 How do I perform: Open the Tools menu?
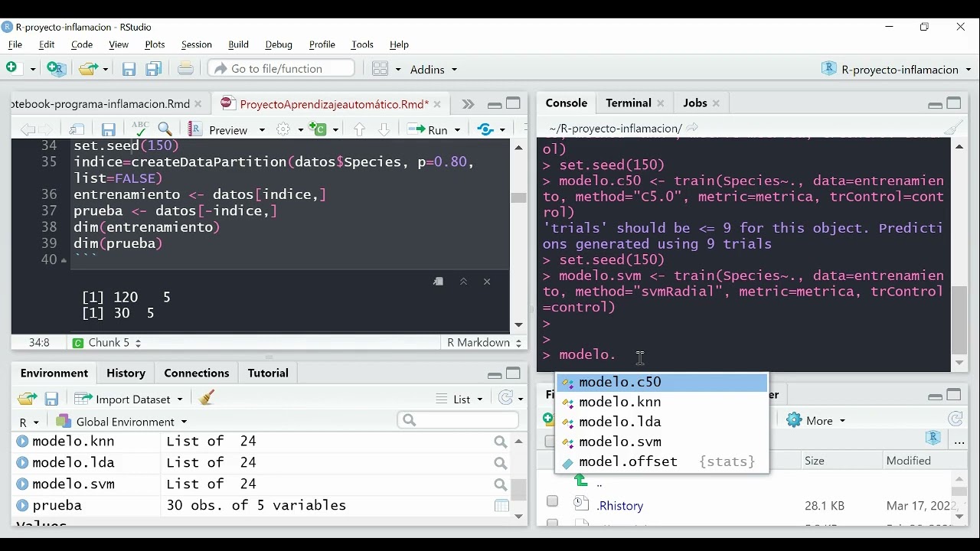tap(362, 44)
